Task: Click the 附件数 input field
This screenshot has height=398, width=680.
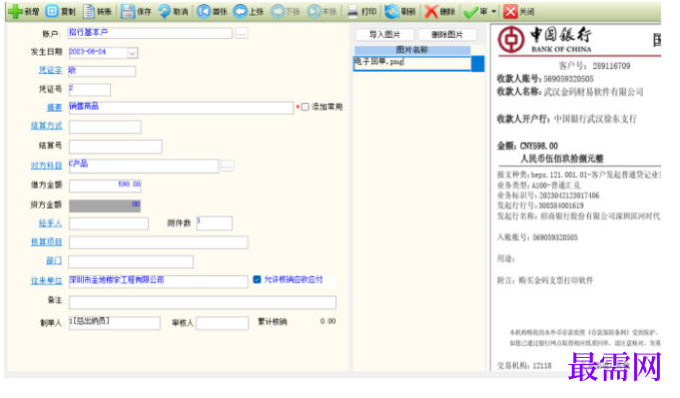Action: tap(215, 223)
